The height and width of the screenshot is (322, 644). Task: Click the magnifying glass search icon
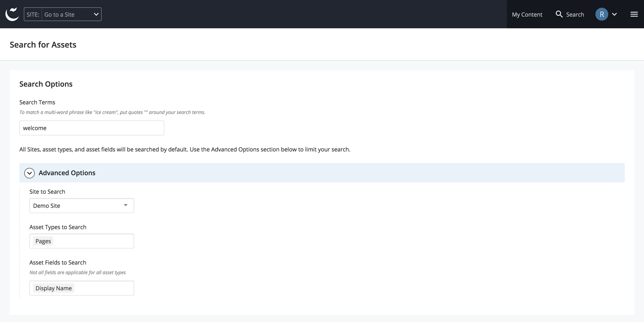click(x=559, y=14)
